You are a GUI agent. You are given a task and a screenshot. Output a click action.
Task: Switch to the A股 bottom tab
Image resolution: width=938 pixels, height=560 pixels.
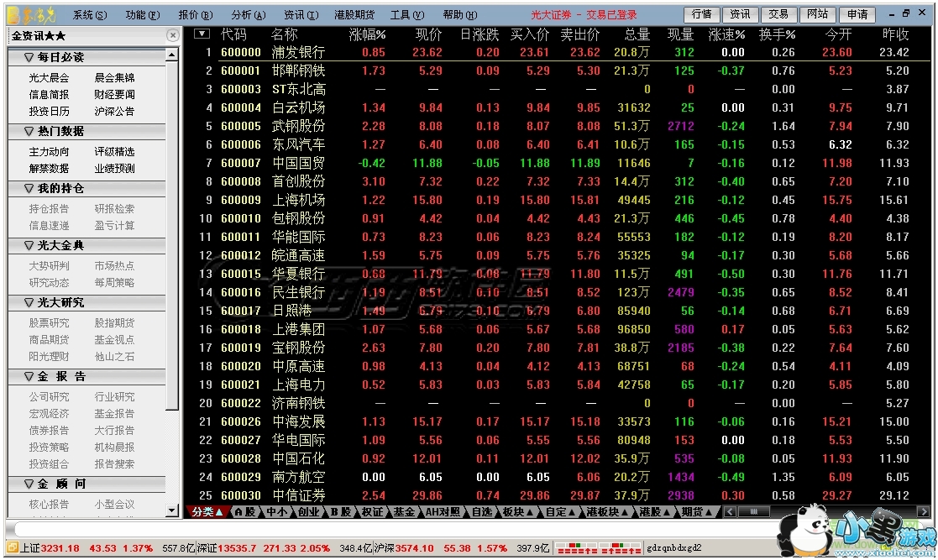point(245,512)
